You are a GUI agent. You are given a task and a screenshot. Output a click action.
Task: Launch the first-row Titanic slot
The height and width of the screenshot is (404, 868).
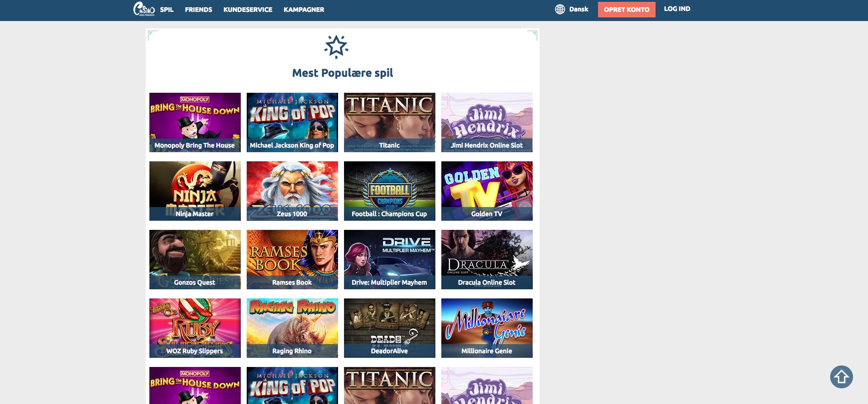coord(390,122)
